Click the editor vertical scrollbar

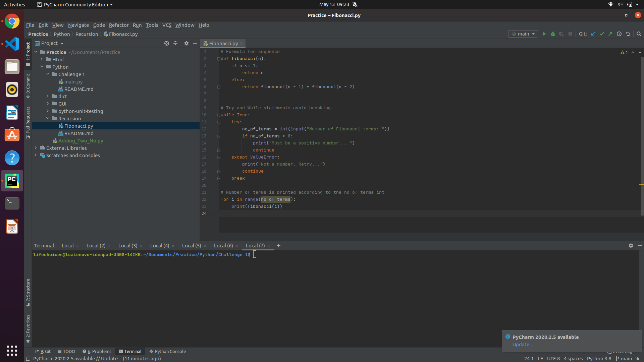(x=642, y=134)
